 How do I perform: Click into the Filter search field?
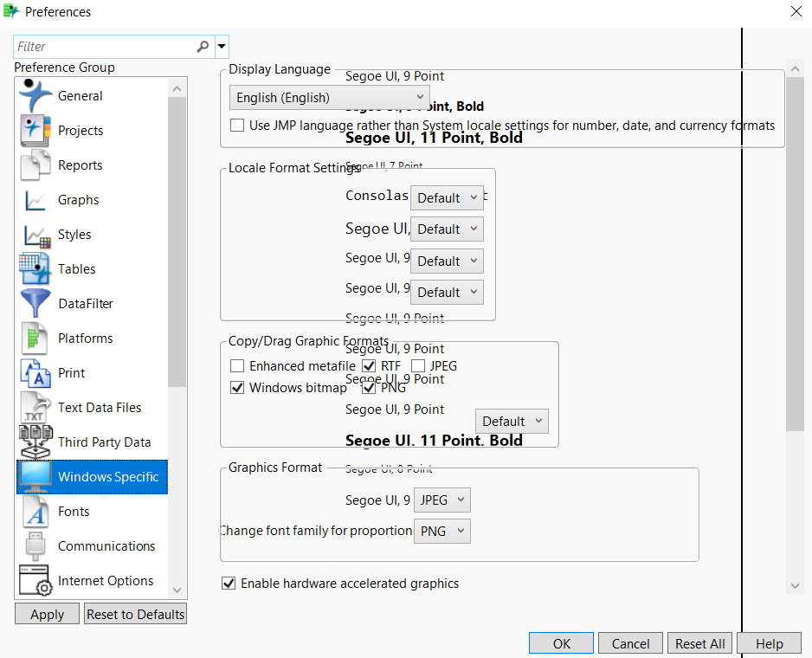[104, 47]
